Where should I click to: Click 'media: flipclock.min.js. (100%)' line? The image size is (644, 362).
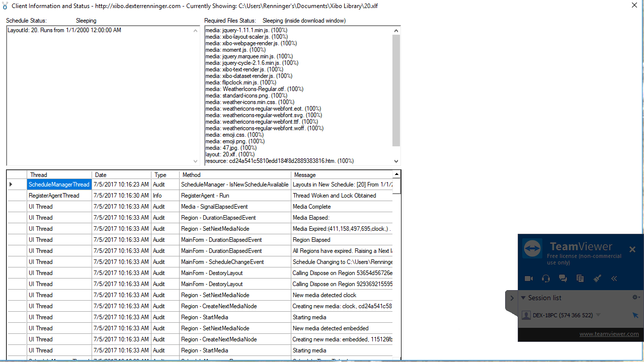tap(240, 82)
